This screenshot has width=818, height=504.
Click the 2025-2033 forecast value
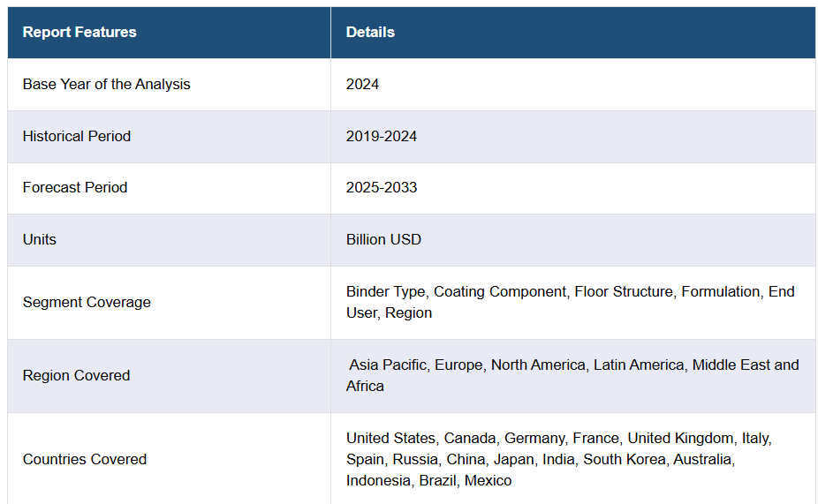pos(382,188)
